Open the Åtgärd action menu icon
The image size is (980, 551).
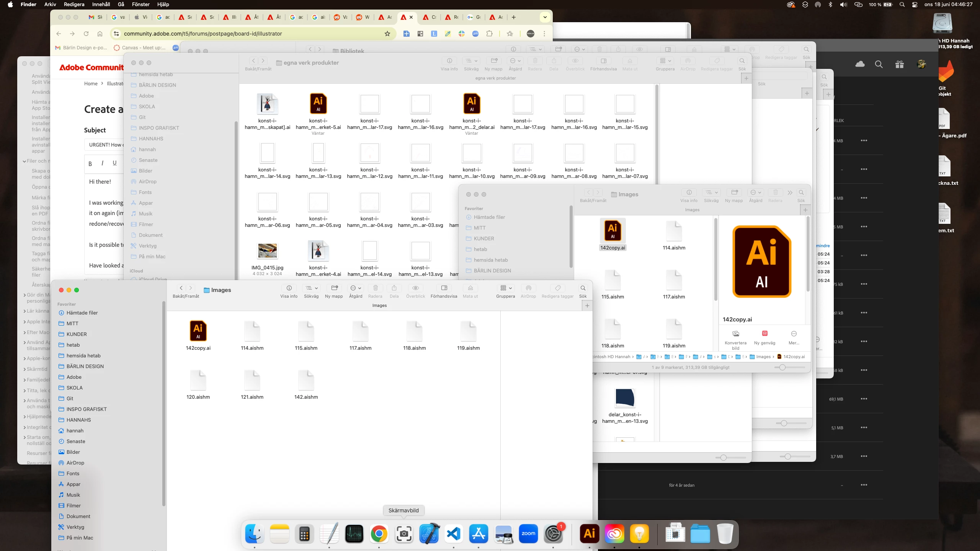[x=355, y=288]
